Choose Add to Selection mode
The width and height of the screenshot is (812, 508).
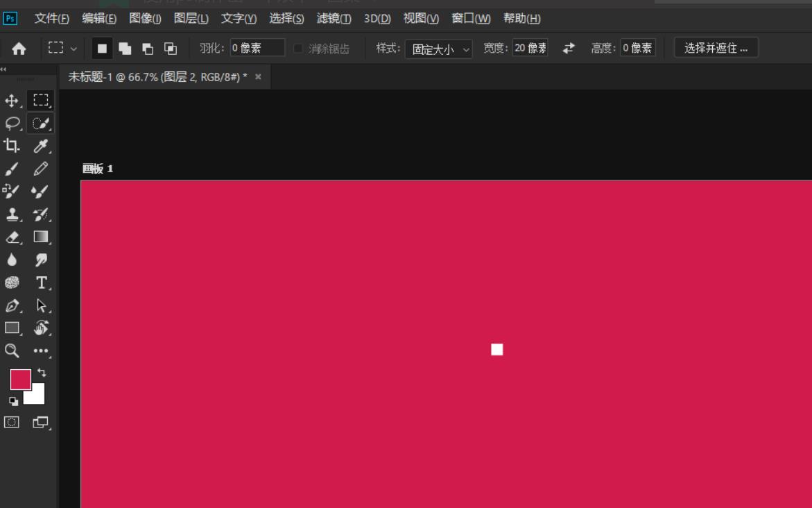pyautogui.click(x=125, y=49)
